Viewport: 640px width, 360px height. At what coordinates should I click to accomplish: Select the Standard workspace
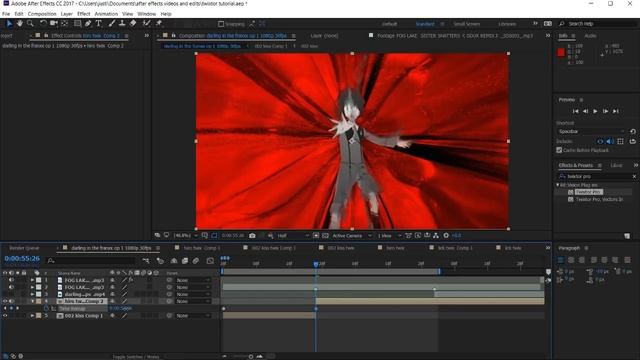425,24
